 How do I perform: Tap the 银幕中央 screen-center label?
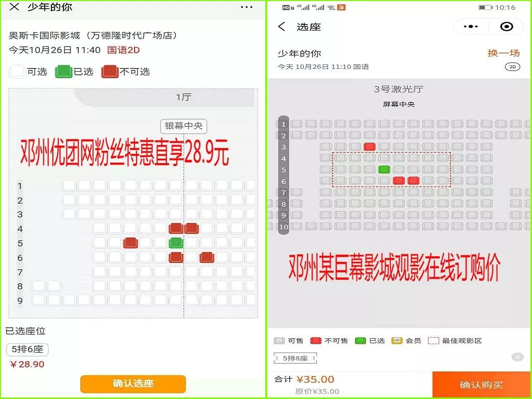click(x=183, y=126)
